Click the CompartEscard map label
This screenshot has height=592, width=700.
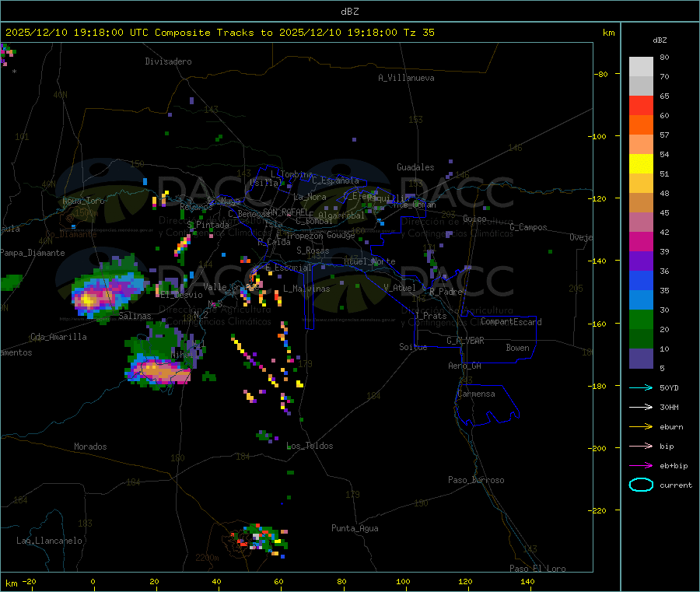[x=511, y=322]
